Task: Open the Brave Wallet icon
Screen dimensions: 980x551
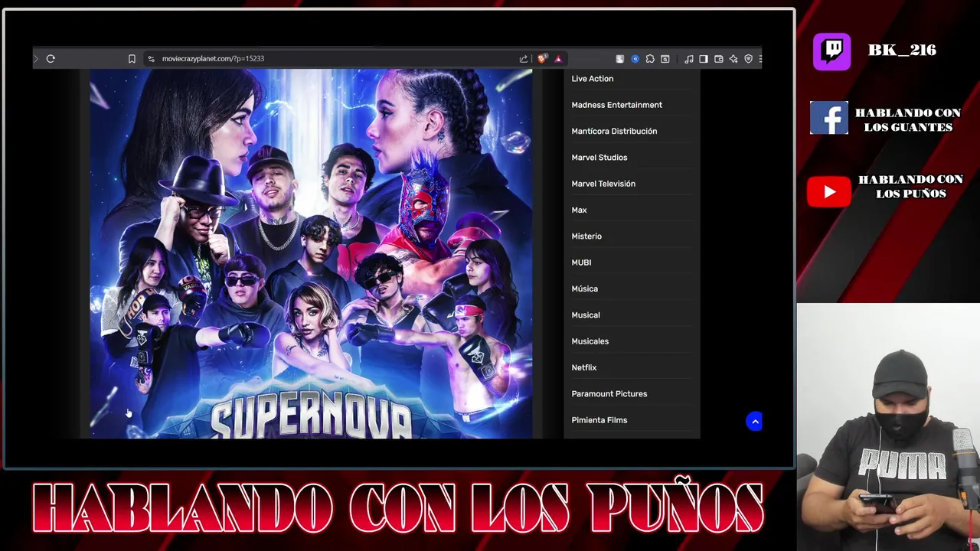Action: [719, 59]
